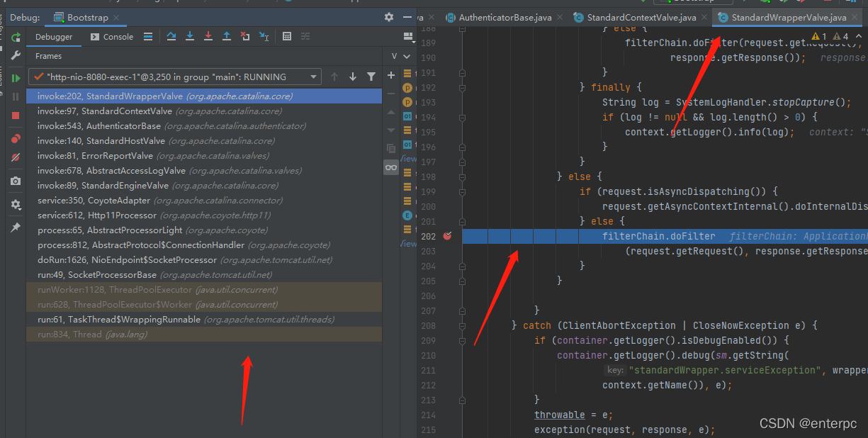Open warnings indicator showing 1 and 4

830,36
